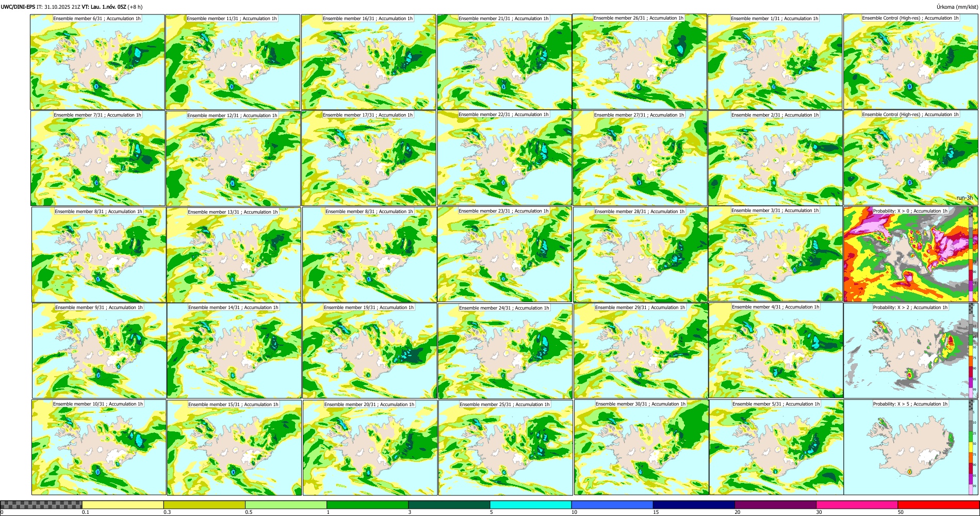Click the Ensemble member 26/31 map
The image size is (980, 516).
coord(640,61)
